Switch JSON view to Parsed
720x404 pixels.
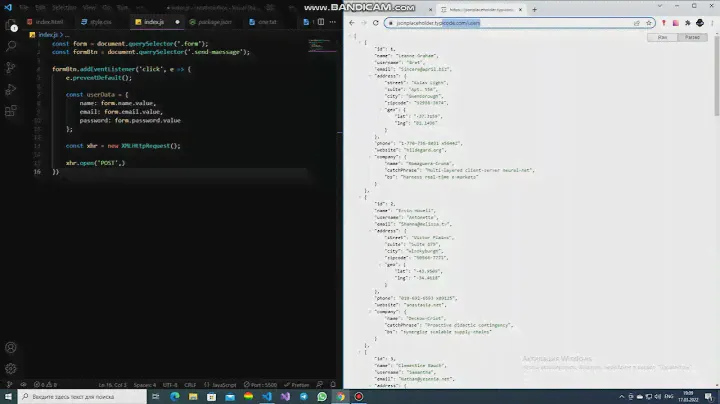pyautogui.click(x=692, y=37)
